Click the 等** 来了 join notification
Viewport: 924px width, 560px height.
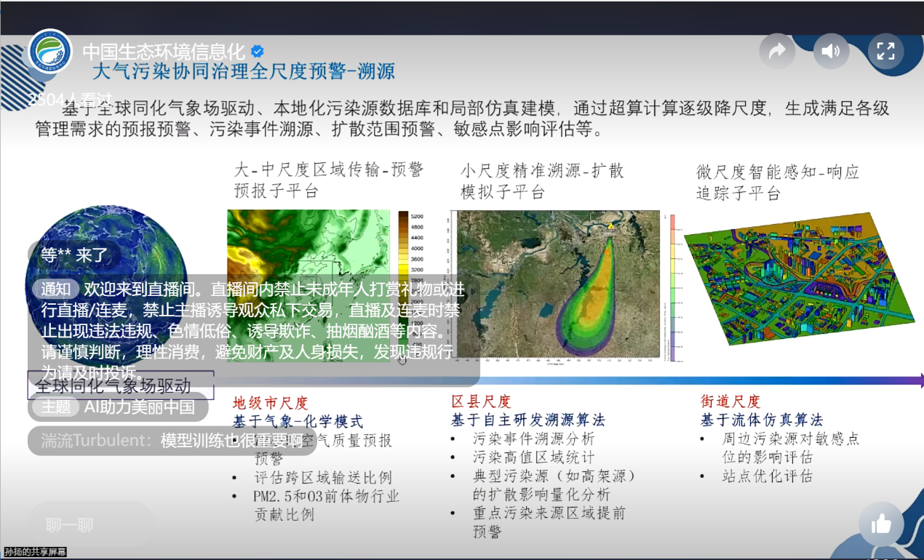(x=75, y=255)
